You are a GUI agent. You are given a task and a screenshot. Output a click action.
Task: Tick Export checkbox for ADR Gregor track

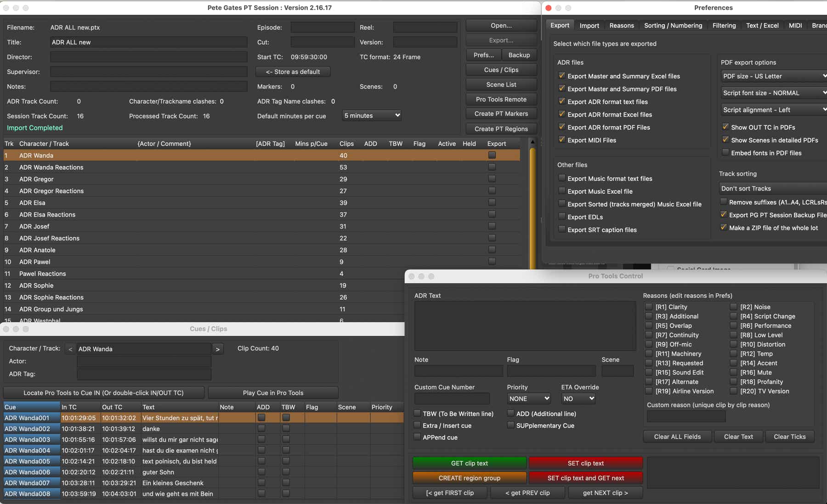(492, 179)
